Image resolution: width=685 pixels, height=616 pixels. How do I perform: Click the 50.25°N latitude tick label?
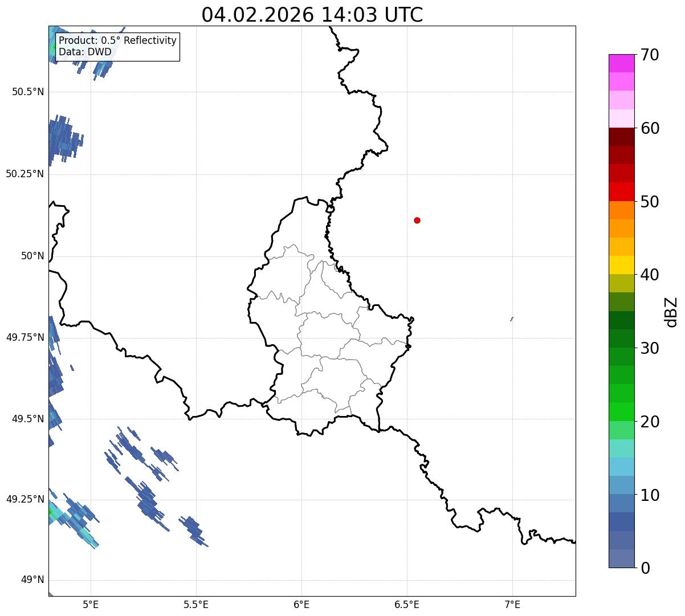tap(25, 174)
